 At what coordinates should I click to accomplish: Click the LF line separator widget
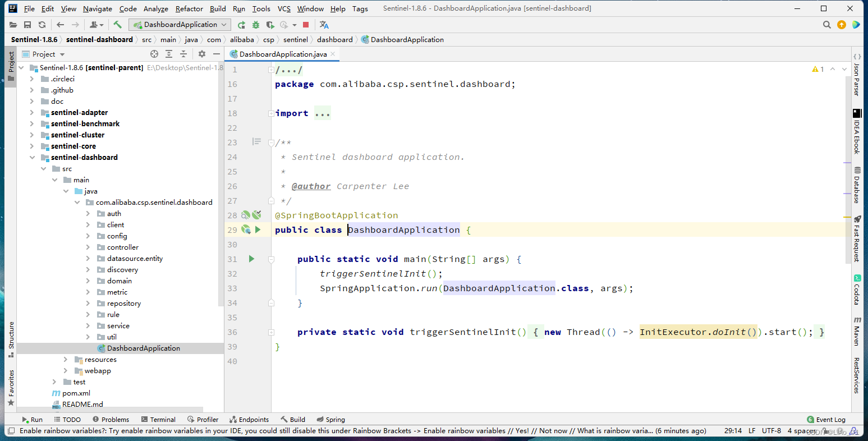(752, 431)
